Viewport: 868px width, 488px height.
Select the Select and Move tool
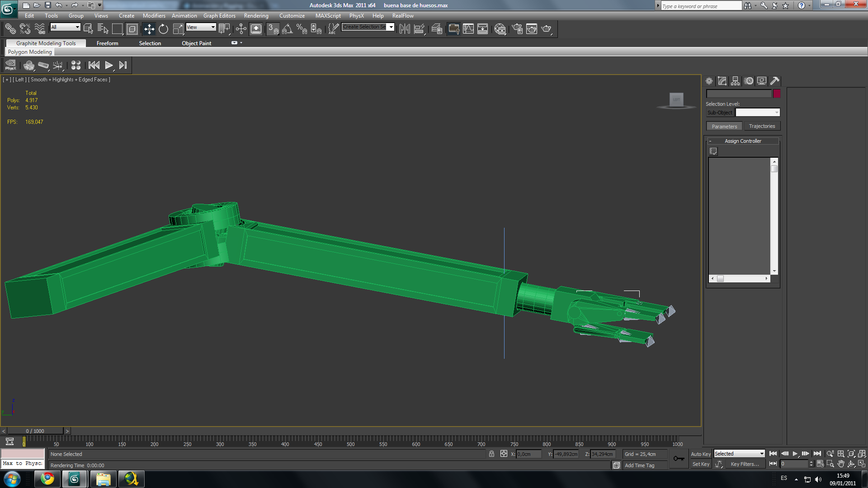pyautogui.click(x=149, y=29)
